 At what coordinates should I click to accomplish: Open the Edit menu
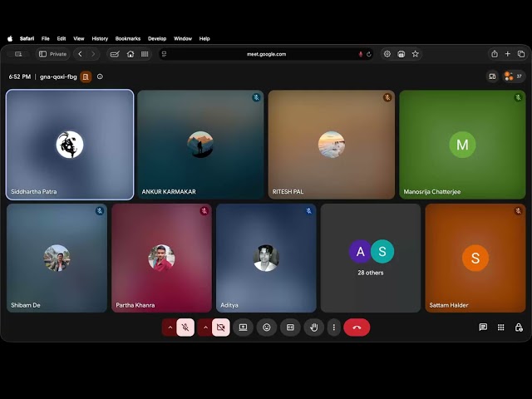pos(62,39)
